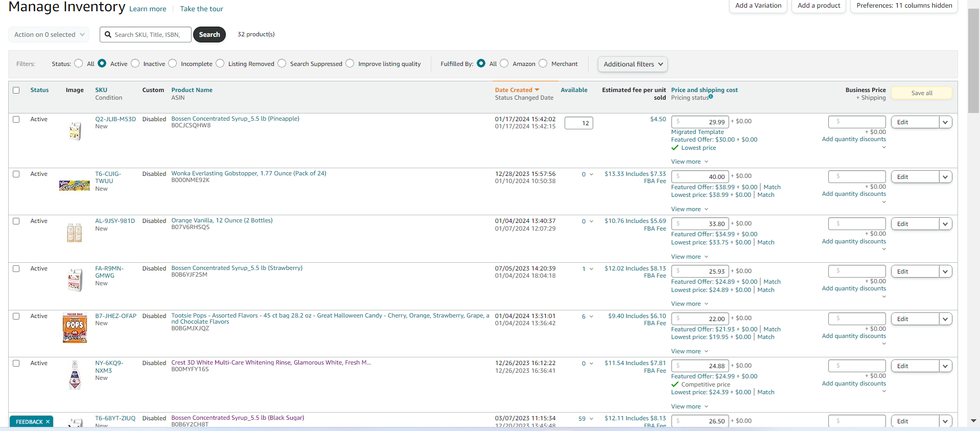Choose the Inactive status filter
The height and width of the screenshot is (431, 980).
[x=135, y=63]
